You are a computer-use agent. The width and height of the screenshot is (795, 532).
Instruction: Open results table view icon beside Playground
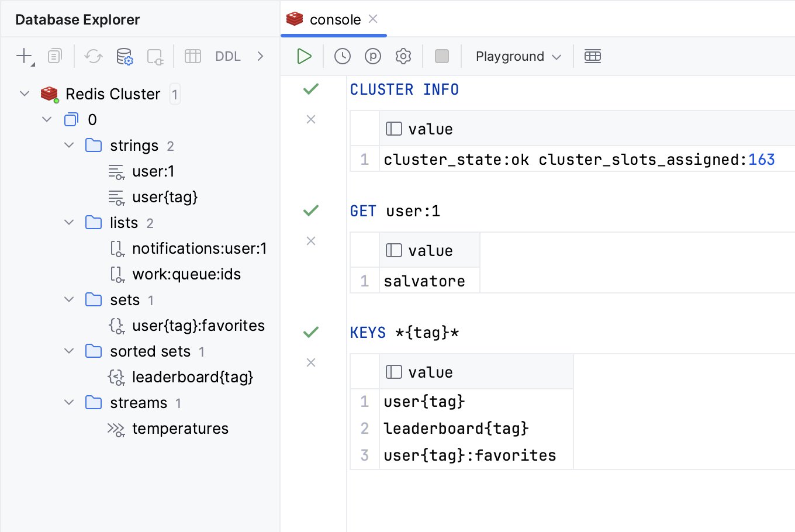click(592, 56)
